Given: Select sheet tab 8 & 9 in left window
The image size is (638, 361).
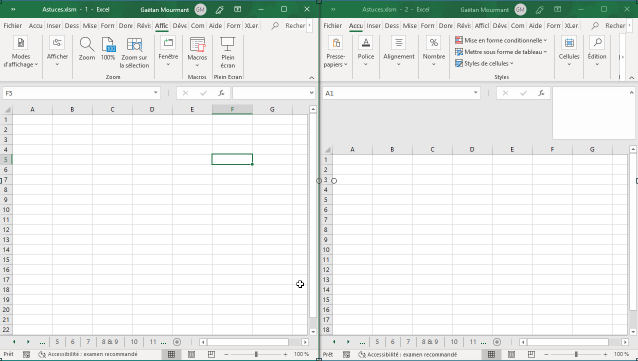Looking at the screenshot, I should tap(110, 342).
